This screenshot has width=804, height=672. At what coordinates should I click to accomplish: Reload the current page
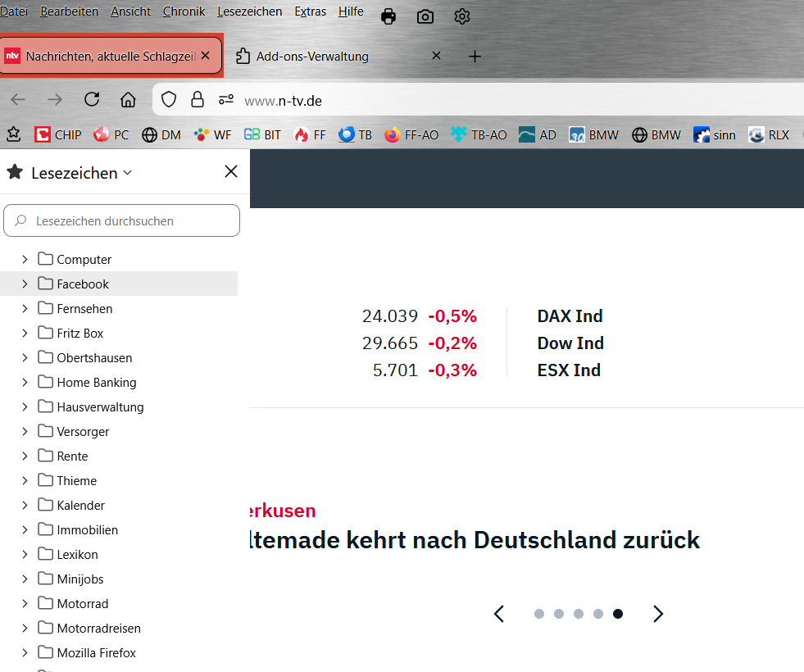click(92, 100)
